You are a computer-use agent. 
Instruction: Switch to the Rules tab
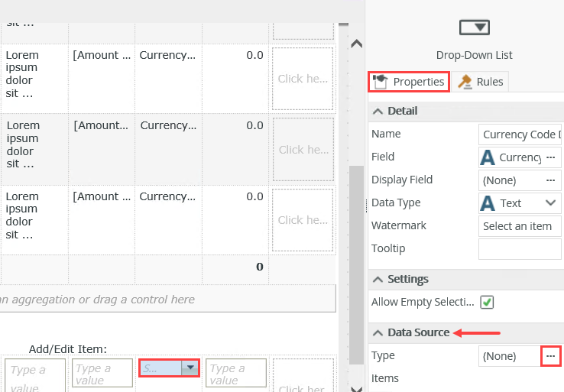pos(480,82)
